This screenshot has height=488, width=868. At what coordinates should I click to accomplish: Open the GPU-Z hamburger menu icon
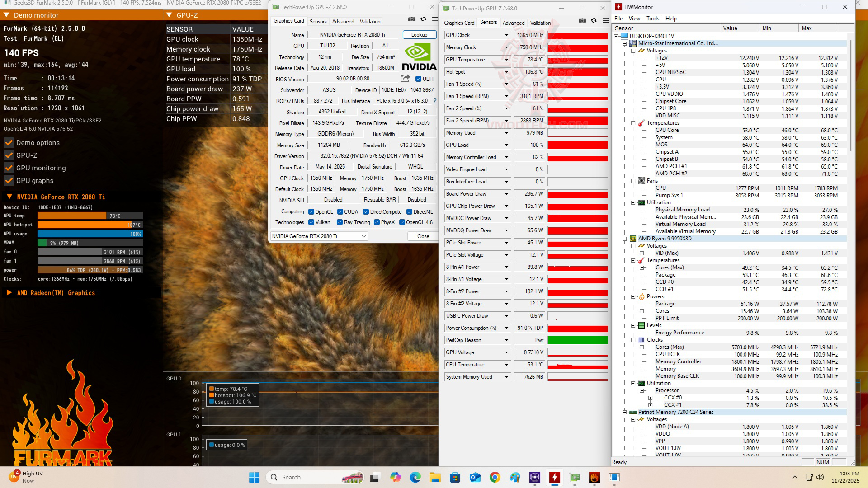coord(435,19)
